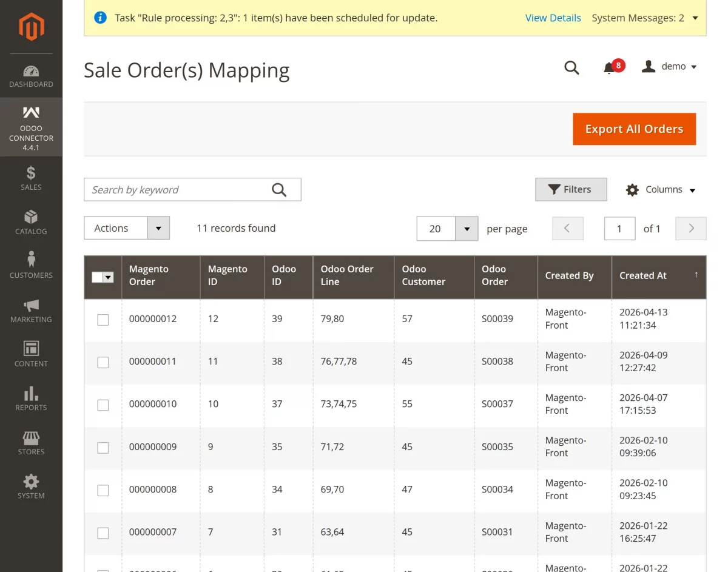The image size is (728, 572).
Task: Click the 11 records found text
Action: [236, 228]
